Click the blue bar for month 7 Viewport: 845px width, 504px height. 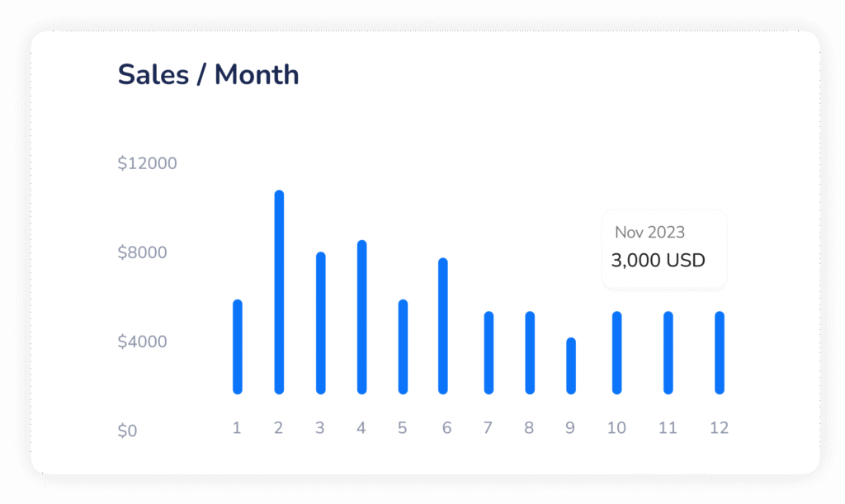point(489,352)
